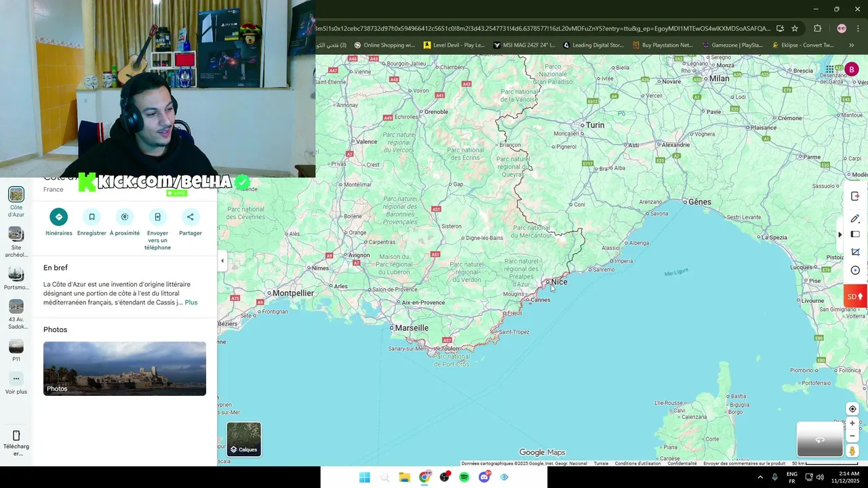868x488 pixels.
Task: Open the MSI MAG 242F 24" bookmark
Action: 524,45
